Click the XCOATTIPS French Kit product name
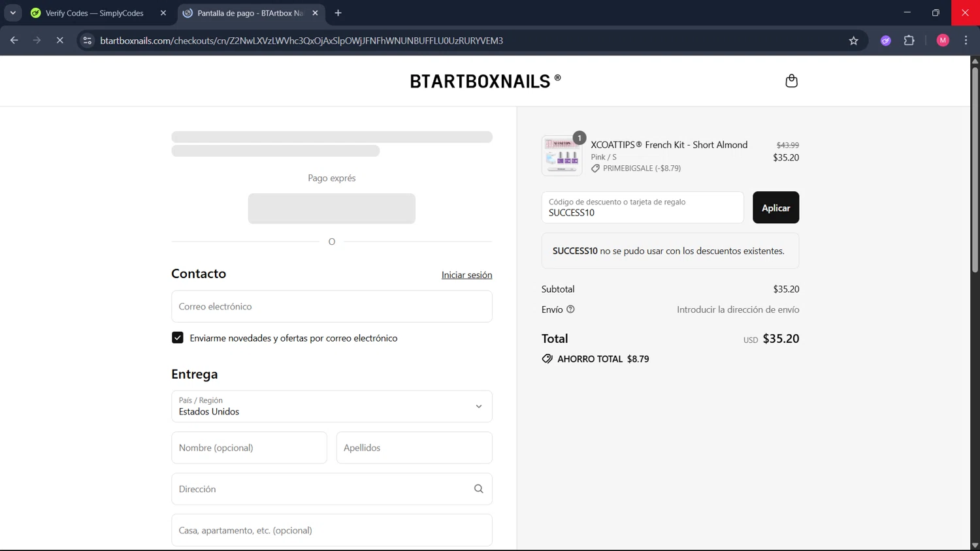This screenshot has width=980, height=551. point(669,145)
